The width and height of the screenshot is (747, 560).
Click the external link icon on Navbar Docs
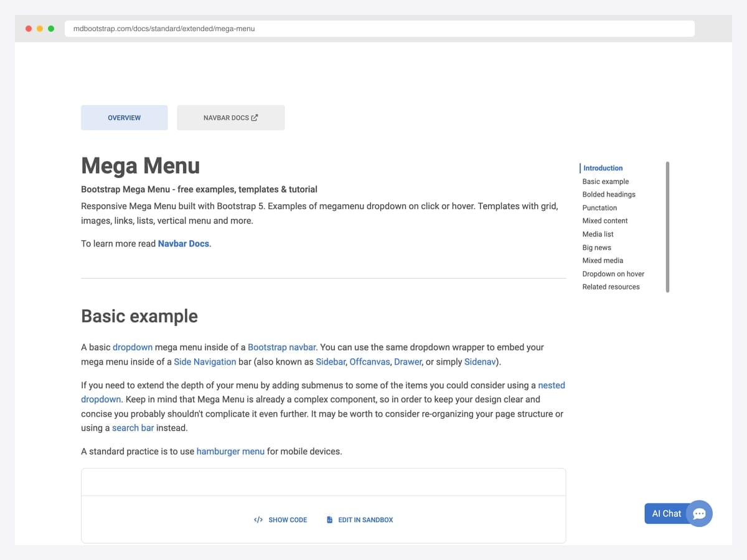pos(255,118)
